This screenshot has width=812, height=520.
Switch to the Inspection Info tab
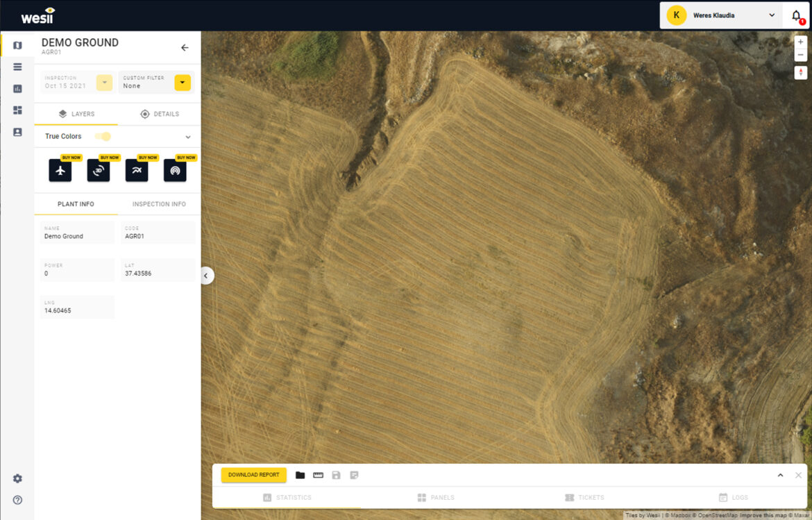(x=159, y=204)
